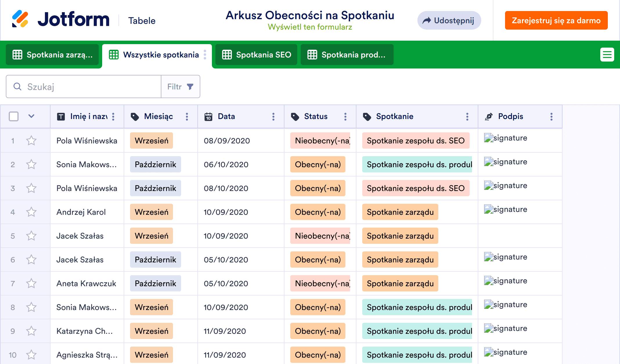Expand the chevron next to select-all checkbox
This screenshot has height=364, width=620.
pyautogui.click(x=31, y=116)
